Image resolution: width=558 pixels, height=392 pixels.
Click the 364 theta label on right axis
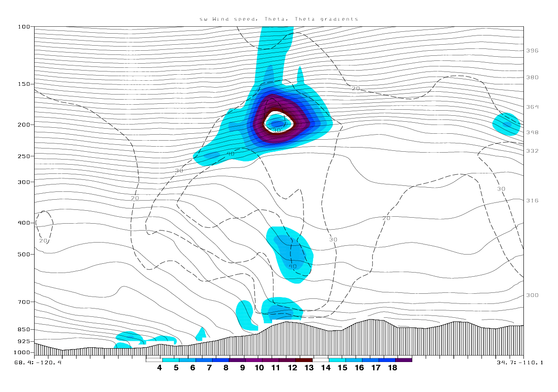point(532,107)
